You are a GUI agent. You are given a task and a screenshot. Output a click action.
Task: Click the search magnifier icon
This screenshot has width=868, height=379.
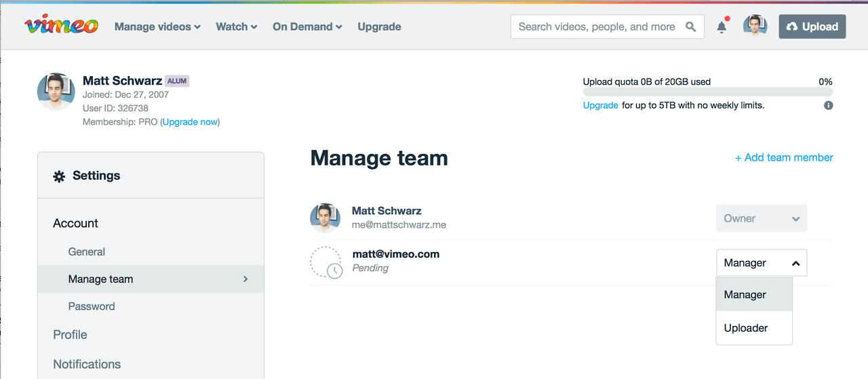690,26
